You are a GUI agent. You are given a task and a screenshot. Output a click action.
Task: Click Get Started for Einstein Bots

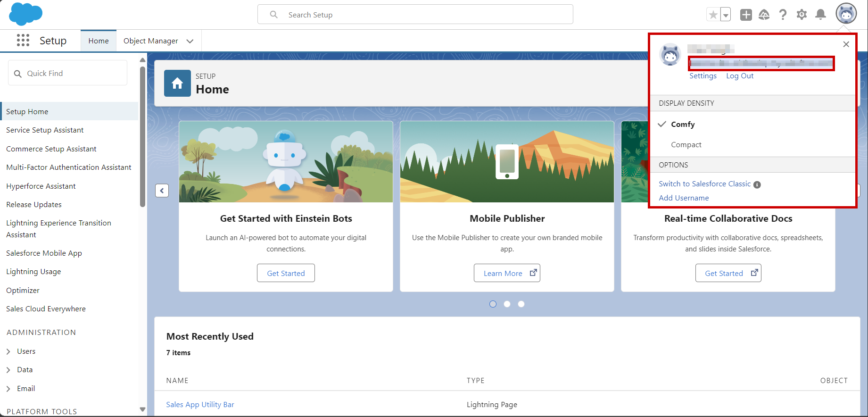[286, 273]
